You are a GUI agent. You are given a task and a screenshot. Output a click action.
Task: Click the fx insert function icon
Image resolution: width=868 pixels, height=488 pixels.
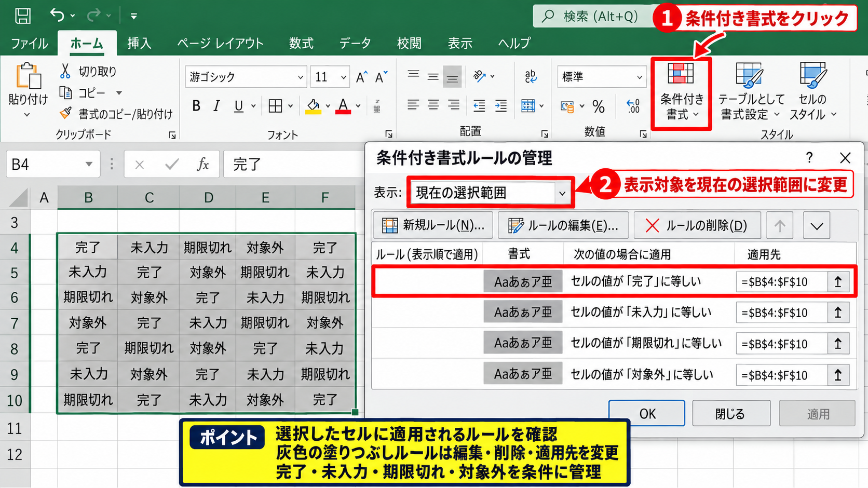(x=202, y=165)
